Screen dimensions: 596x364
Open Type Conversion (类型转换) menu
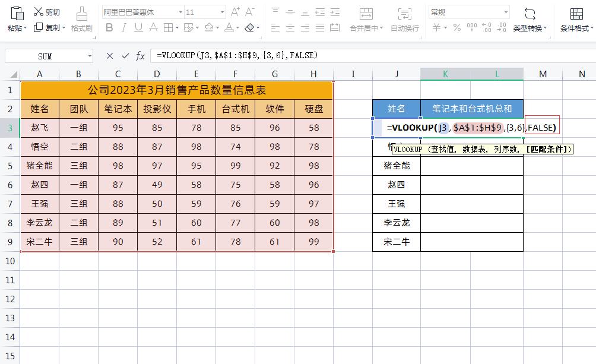pos(530,20)
